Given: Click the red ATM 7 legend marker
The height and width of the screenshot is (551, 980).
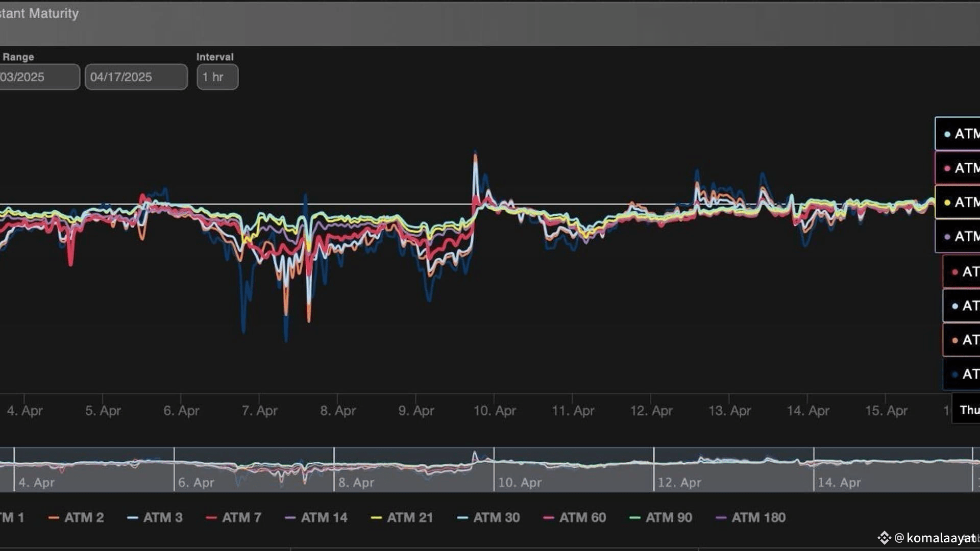Looking at the screenshot, I should [x=211, y=518].
